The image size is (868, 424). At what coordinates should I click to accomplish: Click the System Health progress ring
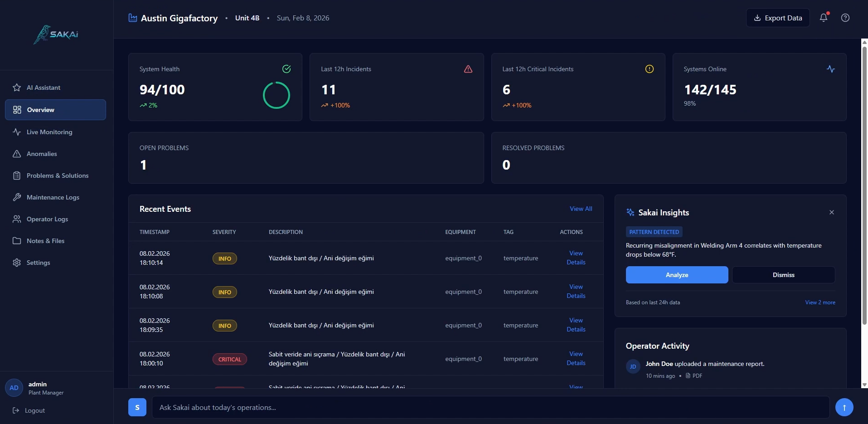pyautogui.click(x=276, y=95)
